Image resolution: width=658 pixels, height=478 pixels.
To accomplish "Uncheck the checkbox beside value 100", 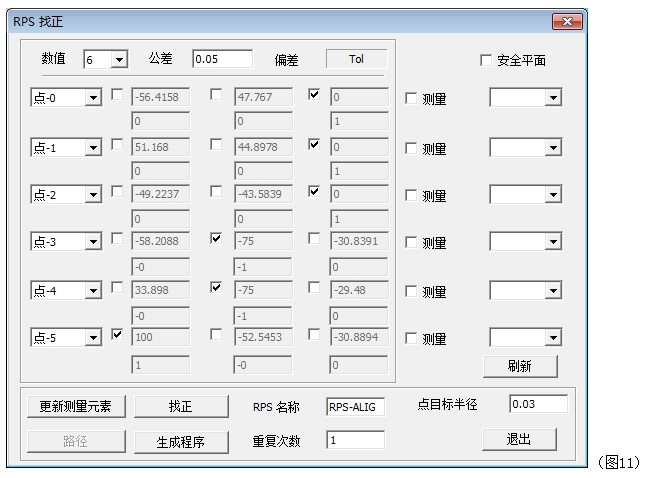I will coord(117,334).
